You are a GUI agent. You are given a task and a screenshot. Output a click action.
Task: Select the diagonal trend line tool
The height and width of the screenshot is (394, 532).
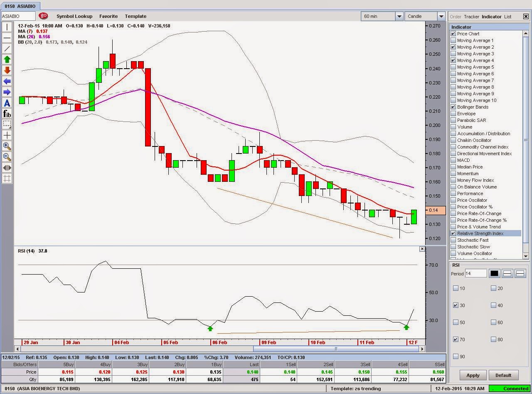coord(7,49)
